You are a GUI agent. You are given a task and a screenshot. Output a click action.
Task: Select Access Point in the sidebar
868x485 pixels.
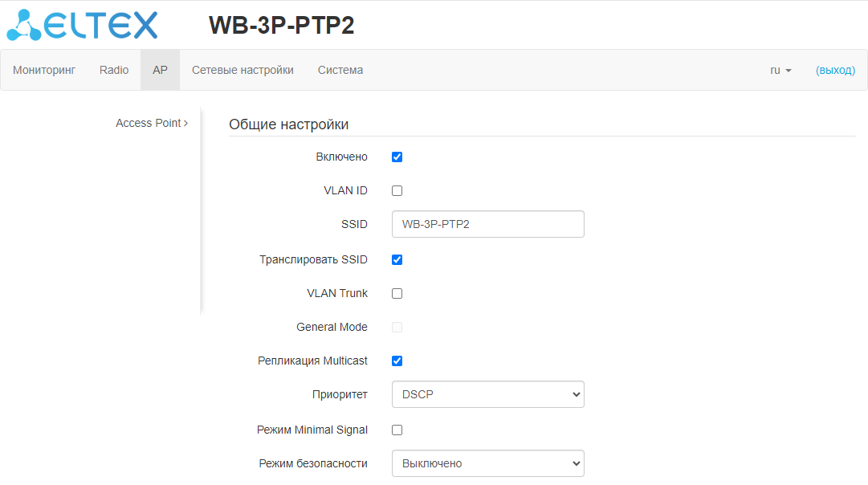point(149,124)
